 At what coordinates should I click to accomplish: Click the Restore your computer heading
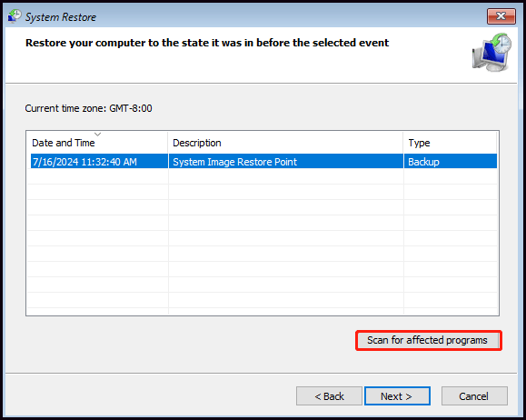click(207, 43)
